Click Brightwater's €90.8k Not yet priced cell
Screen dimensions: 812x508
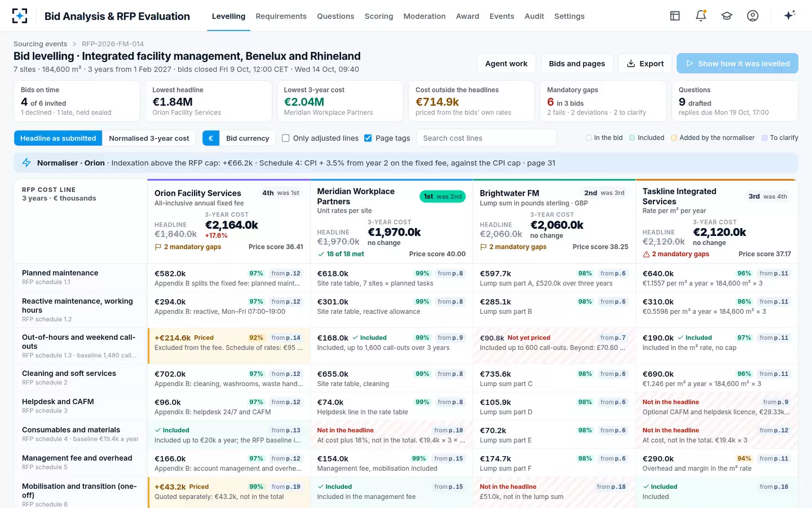pyautogui.click(x=554, y=345)
